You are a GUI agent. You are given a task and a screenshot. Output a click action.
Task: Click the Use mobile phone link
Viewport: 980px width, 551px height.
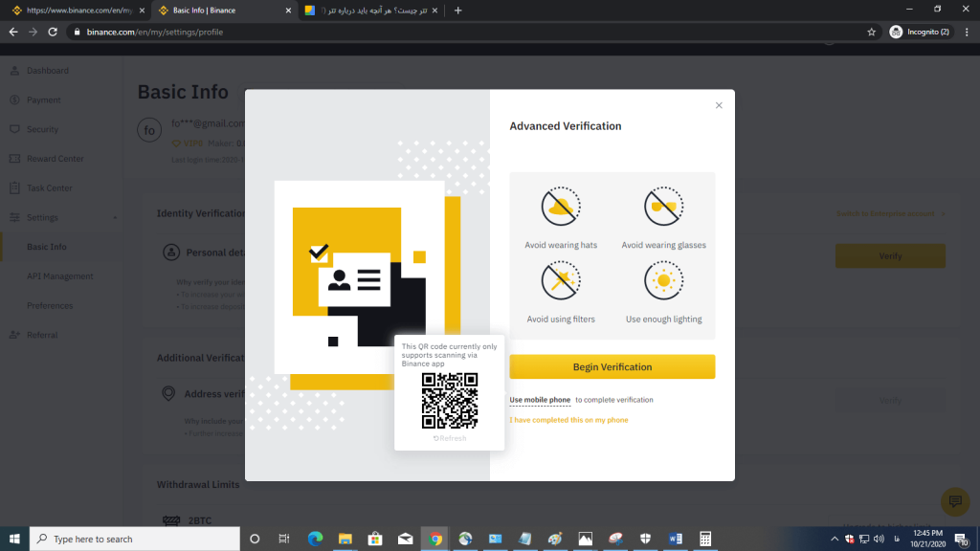(540, 400)
